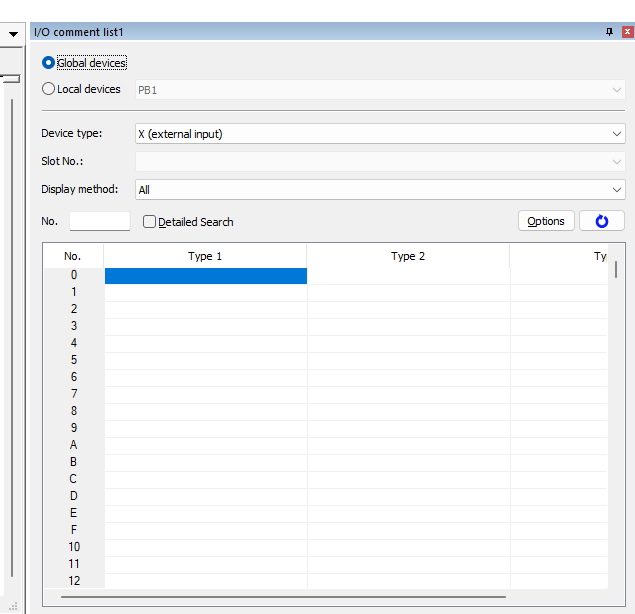Select row number 4
Screen dimensions: 635x614
click(74, 343)
